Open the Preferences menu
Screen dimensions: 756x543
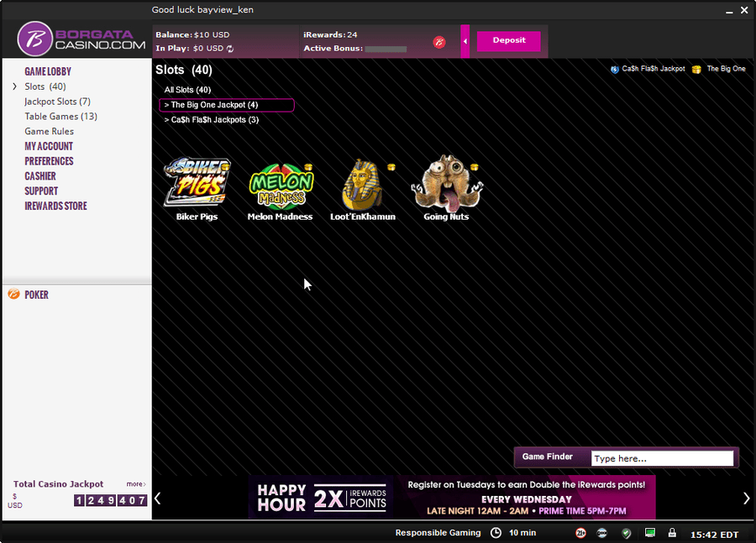(x=50, y=161)
